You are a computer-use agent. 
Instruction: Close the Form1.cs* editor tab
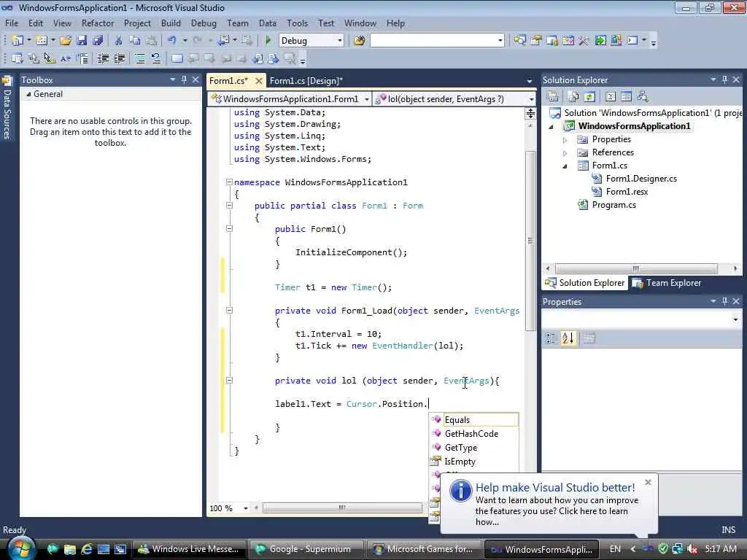[x=259, y=80]
